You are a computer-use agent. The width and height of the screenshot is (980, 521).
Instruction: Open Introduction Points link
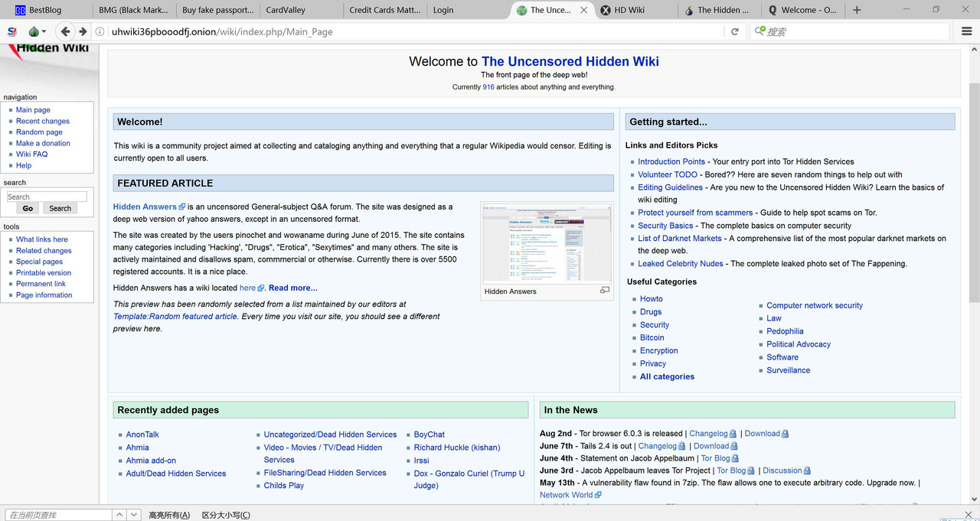(671, 161)
